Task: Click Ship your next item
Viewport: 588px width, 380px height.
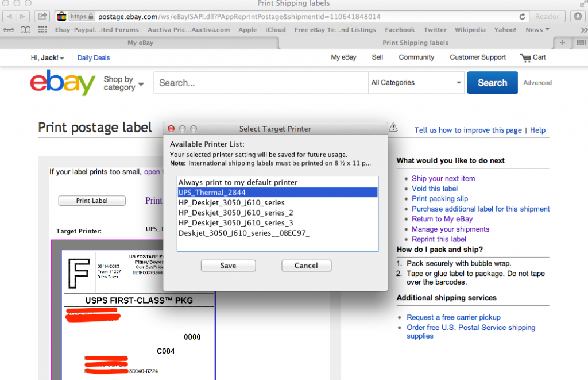Action: coord(443,178)
